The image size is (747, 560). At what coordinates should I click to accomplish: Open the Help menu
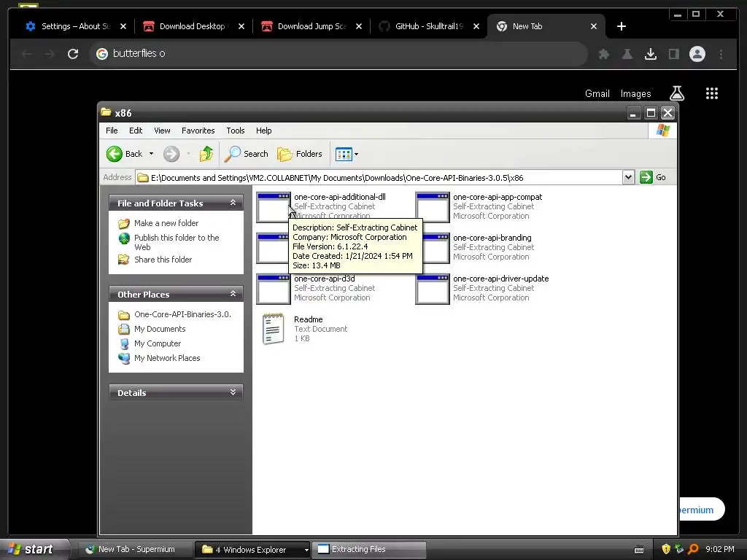coord(263,131)
